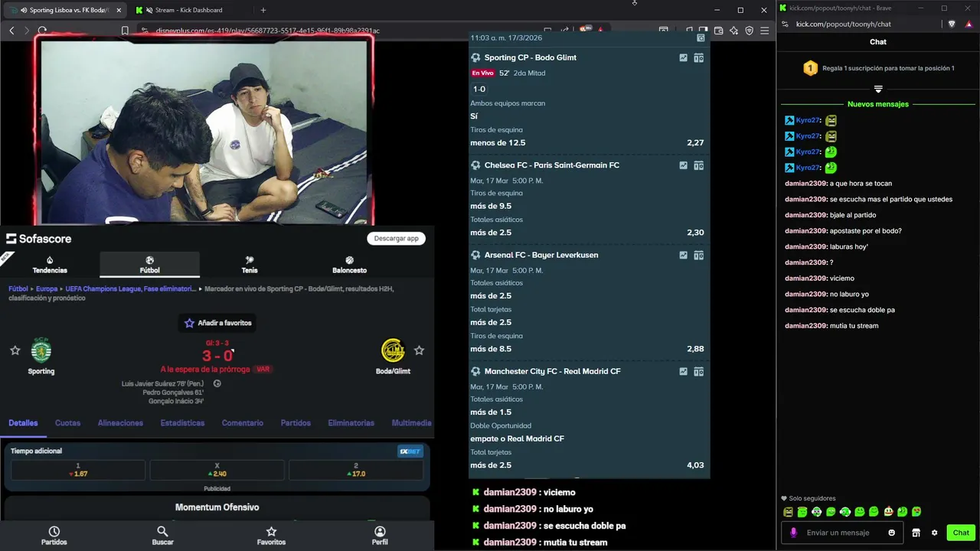Switch to the Eliminatorias tab

tap(351, 423)
